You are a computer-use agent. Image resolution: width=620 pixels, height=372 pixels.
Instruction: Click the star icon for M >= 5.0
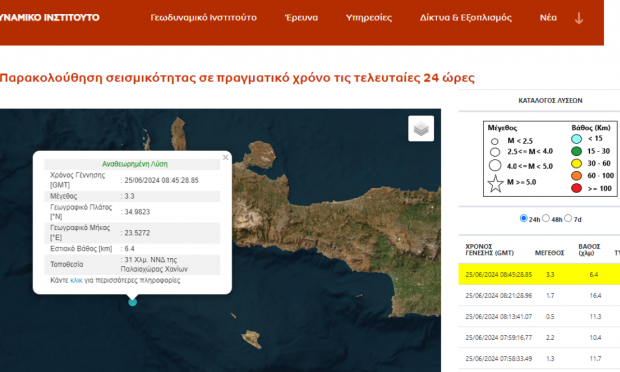pyautogui.click(x=495, y=183)
